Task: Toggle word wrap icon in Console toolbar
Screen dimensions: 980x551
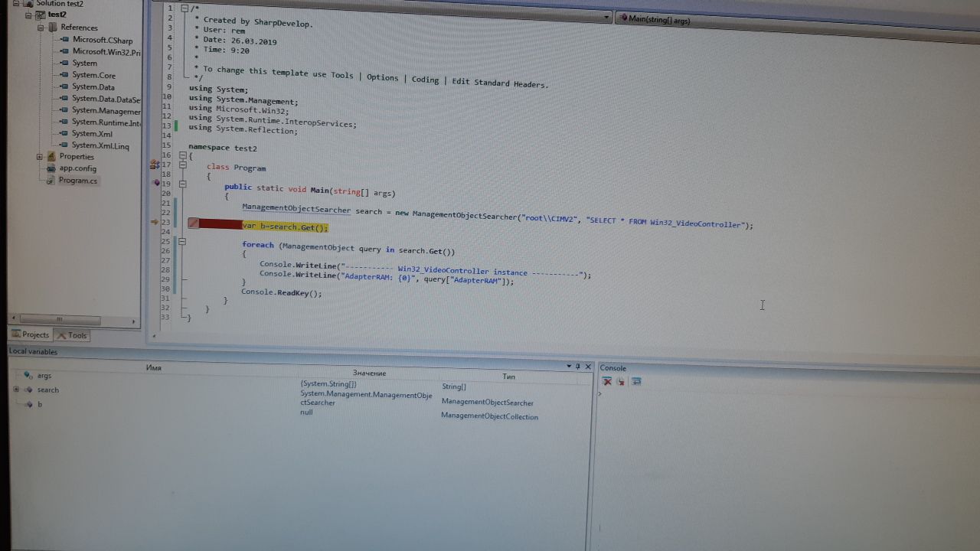Action: [x=636, y=381]
